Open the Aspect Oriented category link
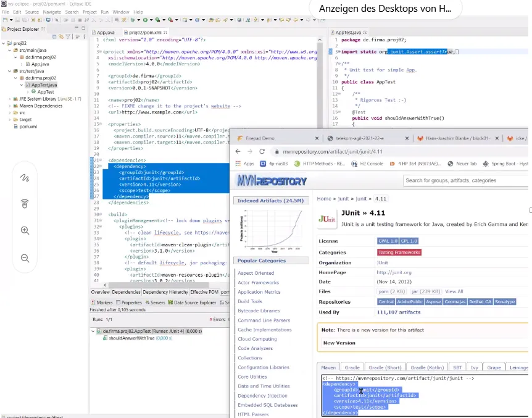The width and height of the screenshot is (532, 418). [256, 273]
